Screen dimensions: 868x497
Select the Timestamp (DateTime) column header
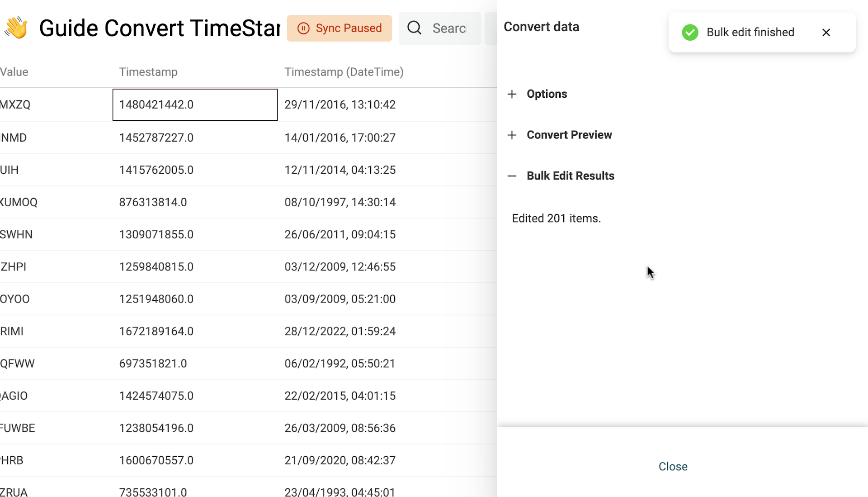click(x=344, y=71)
